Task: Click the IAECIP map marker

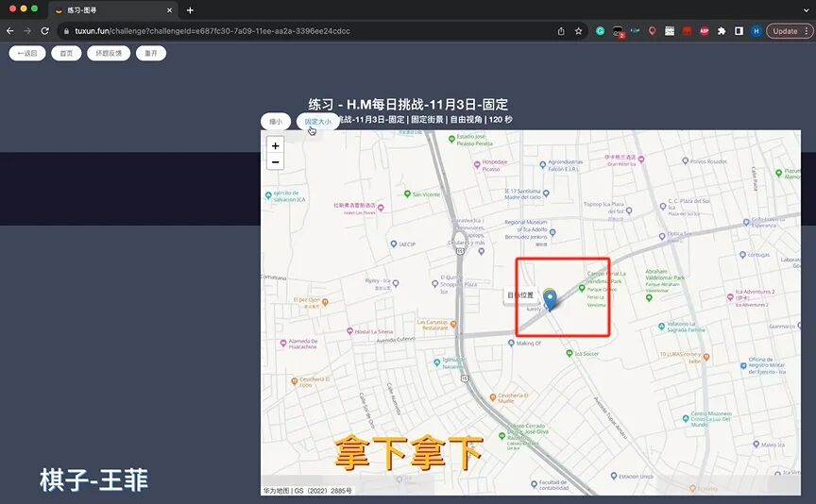Action: (x=394, y=244)
